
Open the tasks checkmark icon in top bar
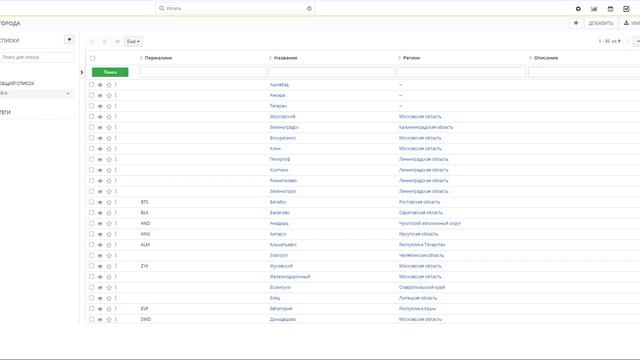pyautogui.click(x=626, y=9)
